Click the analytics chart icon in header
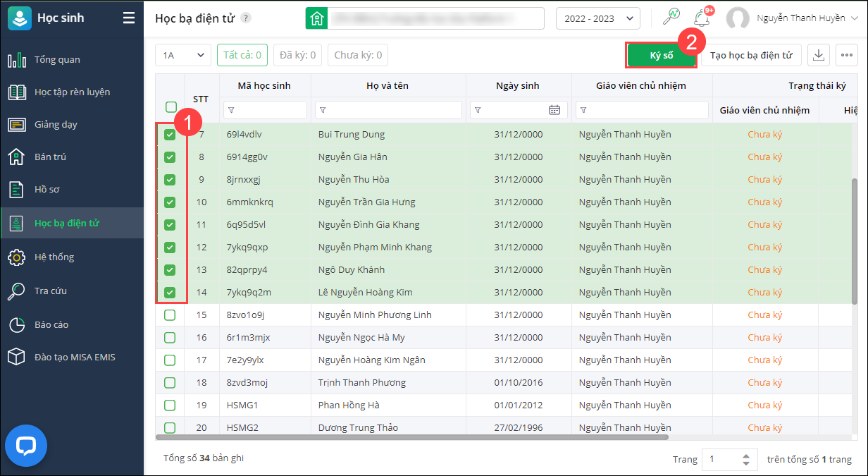 pos(671,18)
